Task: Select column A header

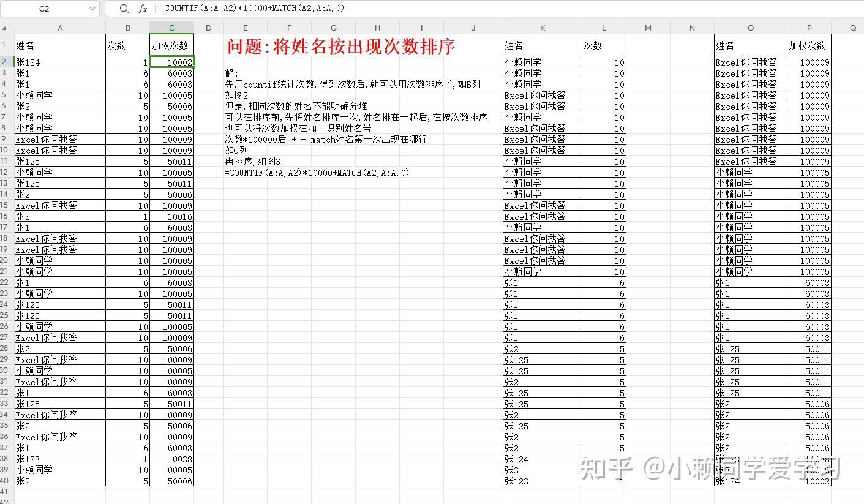Action: [60, 28]
